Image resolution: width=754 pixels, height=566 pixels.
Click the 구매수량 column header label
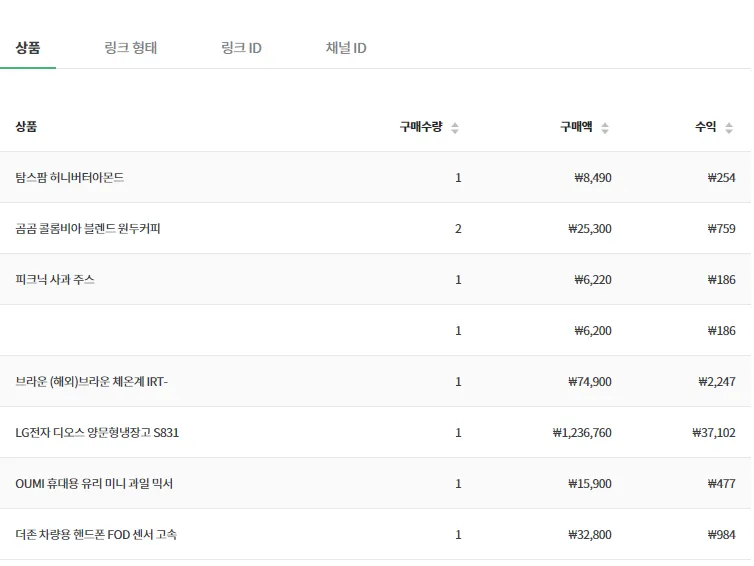(x=421, y=127)
